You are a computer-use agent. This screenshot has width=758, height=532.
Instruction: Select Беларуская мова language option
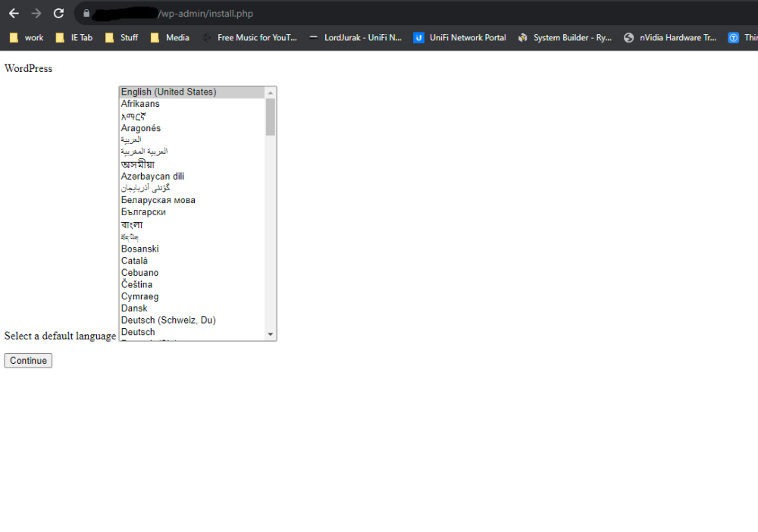click(192, 200)
